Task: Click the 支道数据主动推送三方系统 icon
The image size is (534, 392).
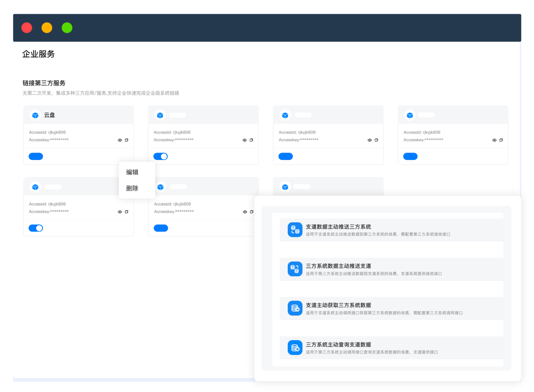Action: pos(295,230)
